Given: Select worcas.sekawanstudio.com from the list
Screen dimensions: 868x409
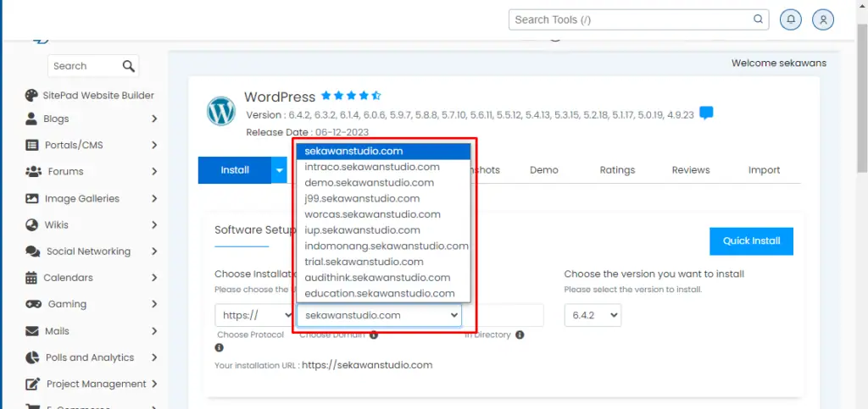Looking at the screenshot, I should pos(383,214).
